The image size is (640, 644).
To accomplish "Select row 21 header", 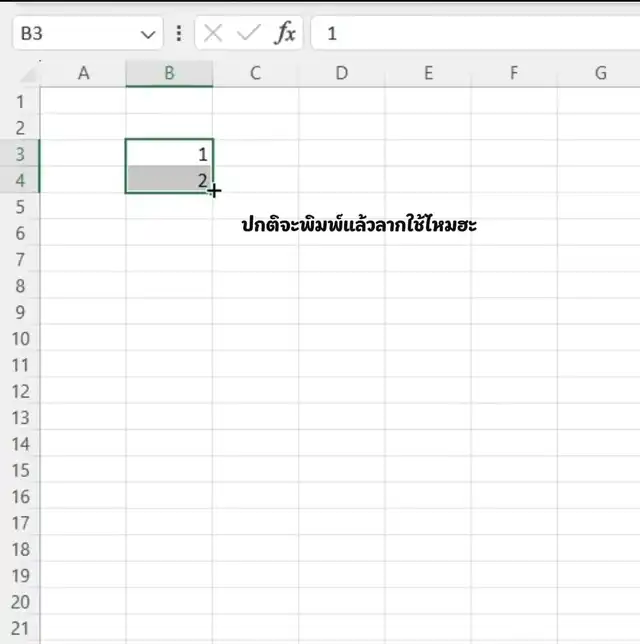I will click(20, 628).
